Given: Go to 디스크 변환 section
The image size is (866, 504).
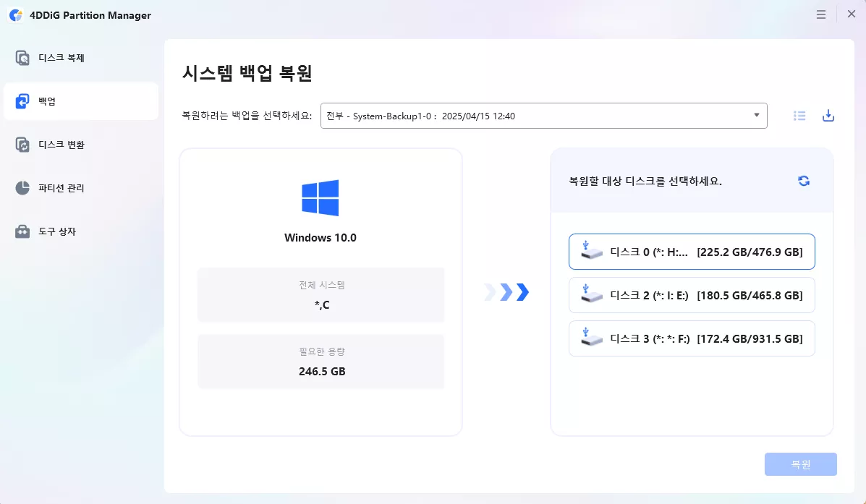Looking at the screenshot, I should click(81, 145).
